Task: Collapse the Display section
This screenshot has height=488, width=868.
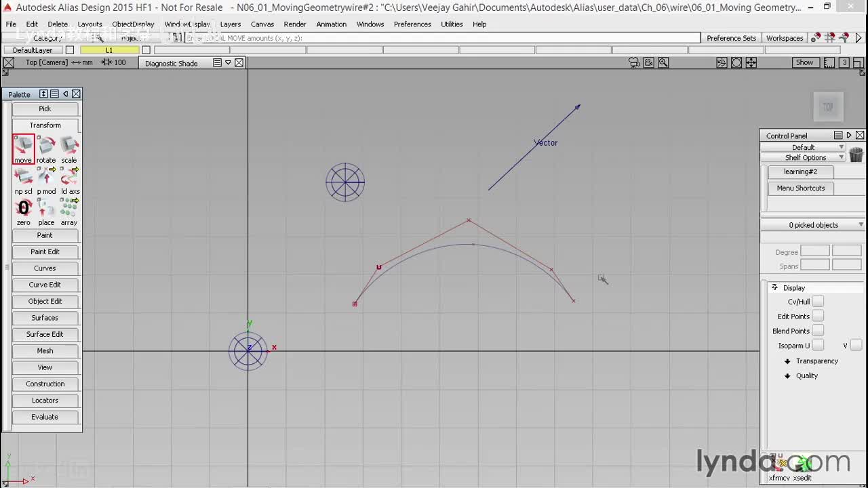Action: (x=774, y=287)
